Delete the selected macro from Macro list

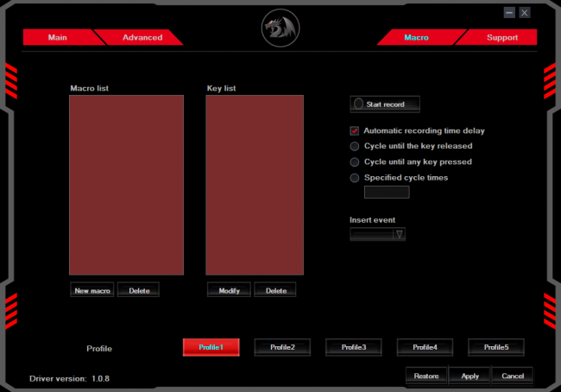[x=139, y=290]
